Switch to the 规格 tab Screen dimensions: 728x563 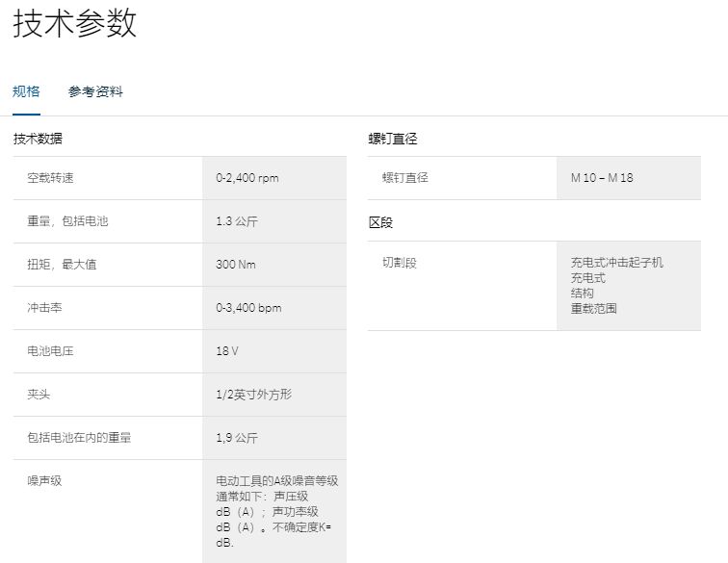pos(26,92)
